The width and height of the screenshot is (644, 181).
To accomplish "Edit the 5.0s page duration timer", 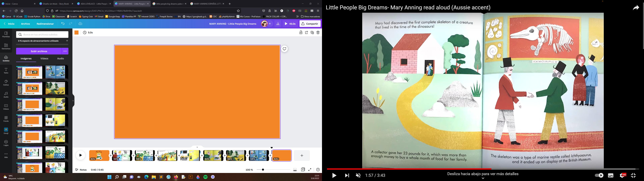I will [88, 33].
